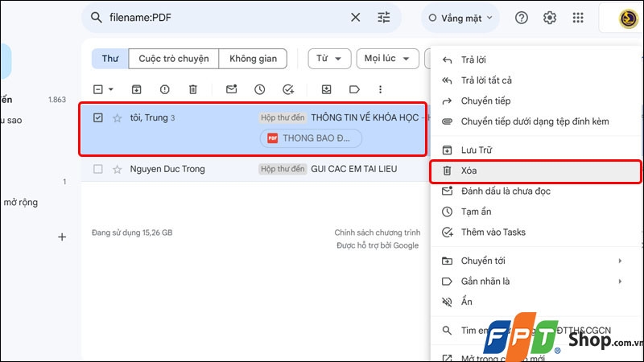Choose Lưu Trữ in context menu

click(535, 150)
